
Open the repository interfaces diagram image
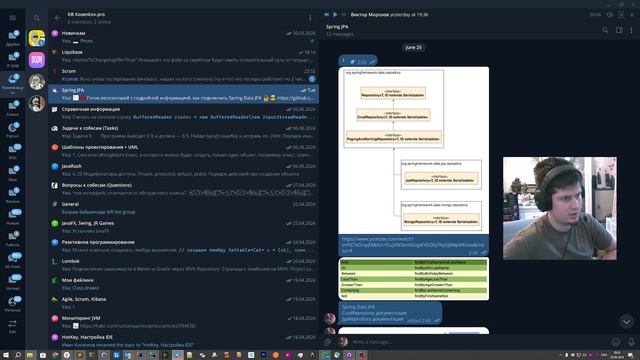(413, 150)
